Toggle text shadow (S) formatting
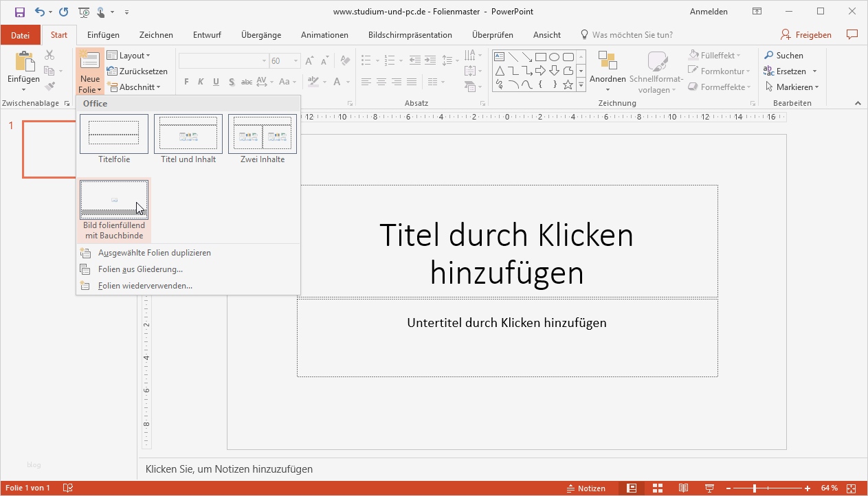Image resolution: width=868 pixels, height=496 pixels. coord(231,82)
